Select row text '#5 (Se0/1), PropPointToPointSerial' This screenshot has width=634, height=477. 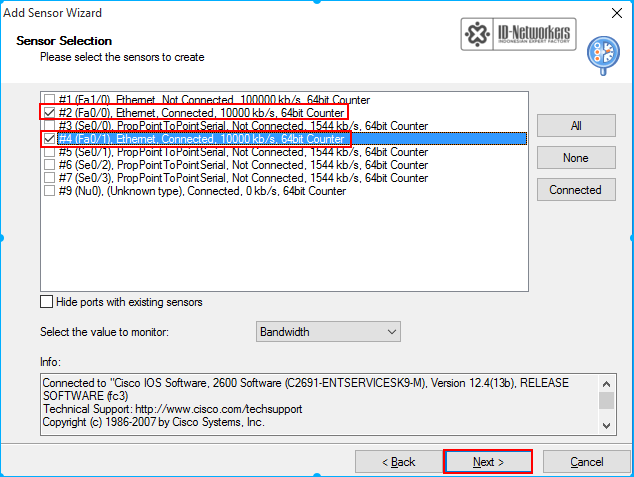point(243,152)
